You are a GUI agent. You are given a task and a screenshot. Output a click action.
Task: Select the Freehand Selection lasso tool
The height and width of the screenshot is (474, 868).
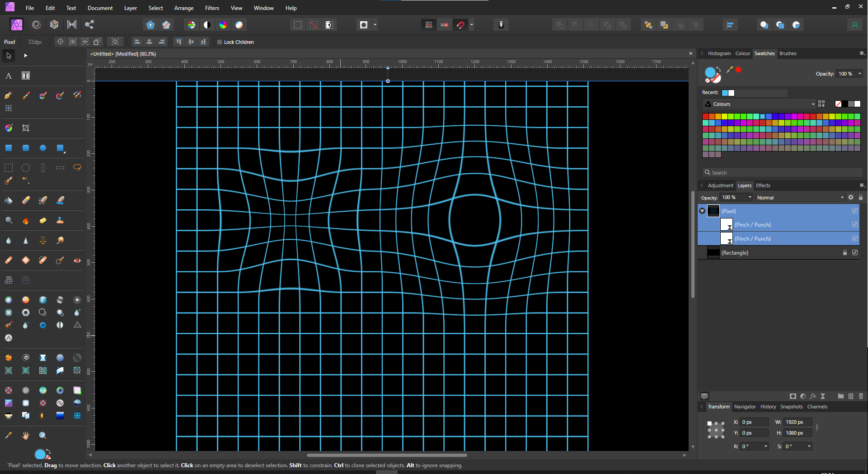77,168
